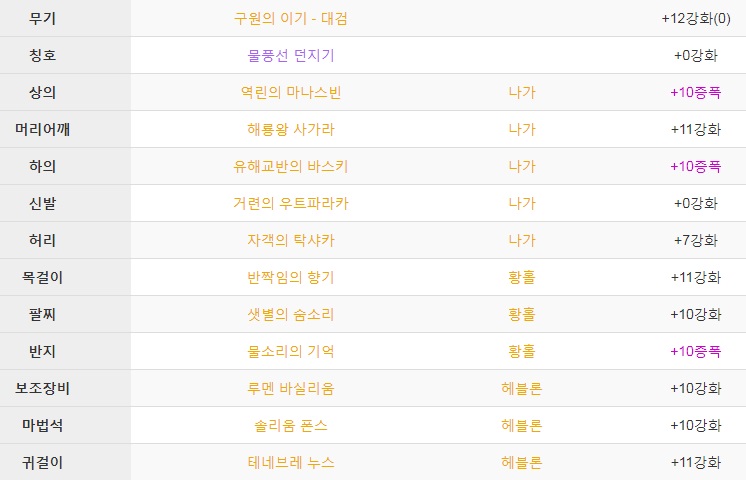The height and width of the screenshot is (480, 746).
Task: Select 샛별의 숨소리 bracelet item
Action: (290, 314)
